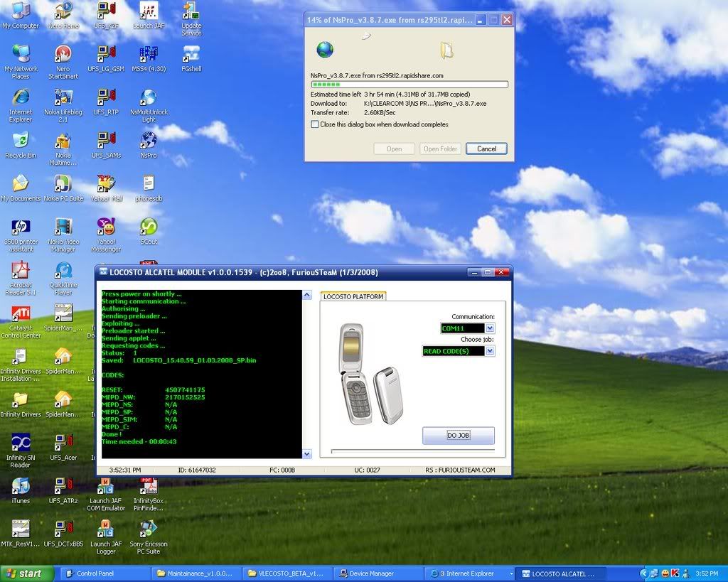
Task: Launch Nero StartSmart icon
Action: click(x=63, y=63)
